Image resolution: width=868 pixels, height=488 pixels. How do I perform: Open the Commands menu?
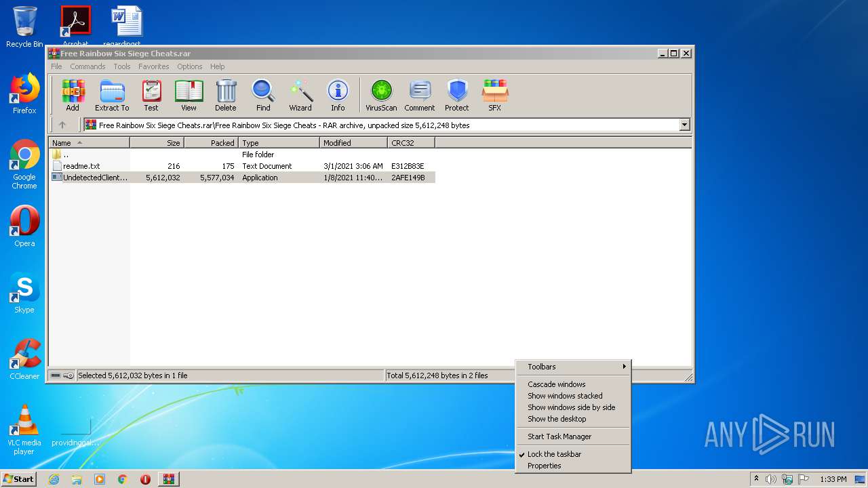pos(87,66)
